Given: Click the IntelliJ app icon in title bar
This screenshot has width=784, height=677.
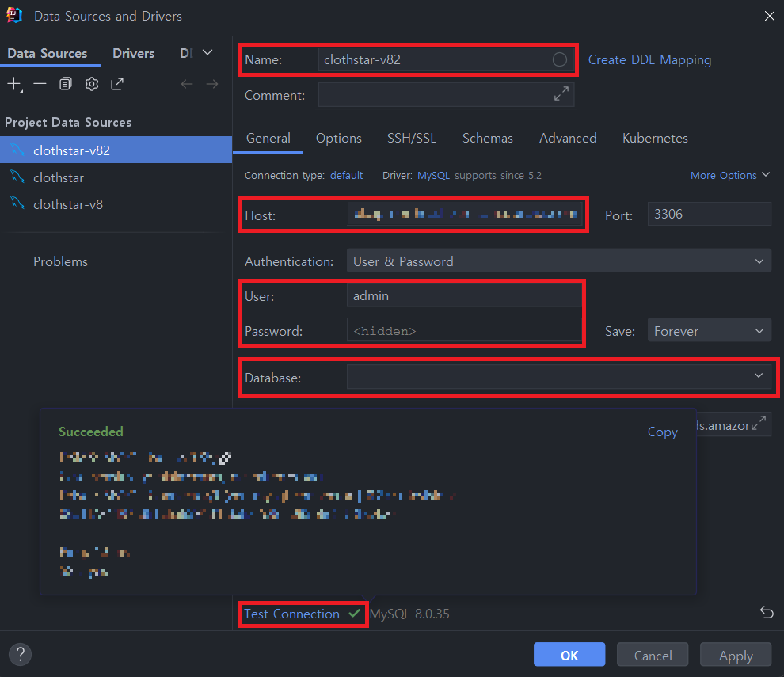Looking at the screenshot, I should pyautogui.click(x=14, y=16).
